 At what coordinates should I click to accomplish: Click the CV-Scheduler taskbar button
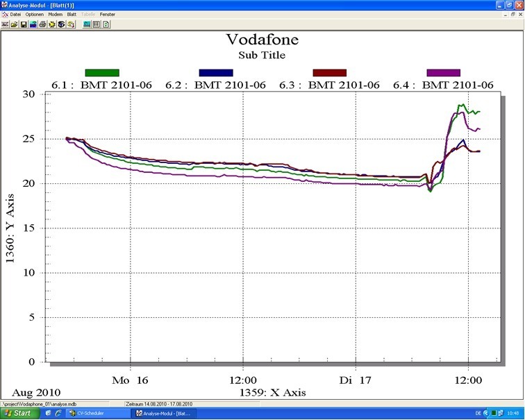[x=98, y=413]
